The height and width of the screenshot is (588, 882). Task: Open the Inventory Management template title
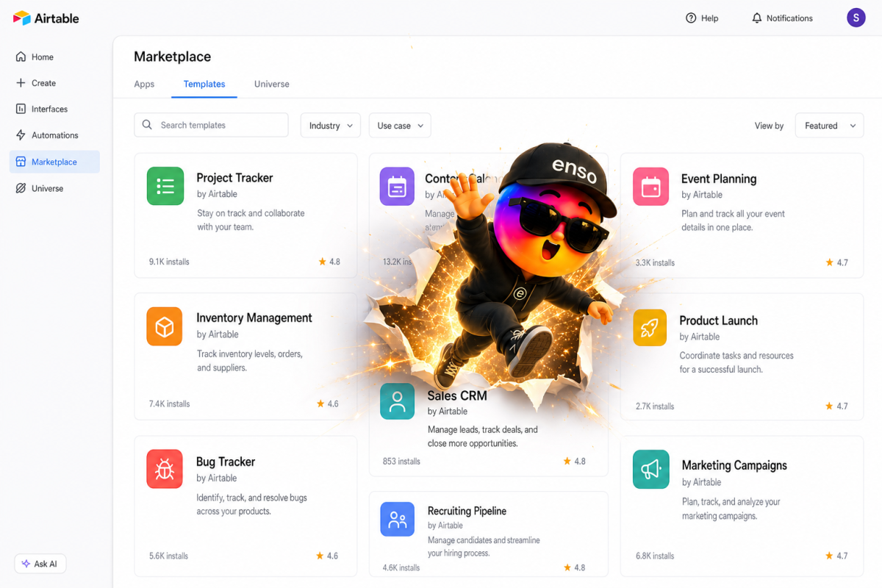(x=254, y=318)
